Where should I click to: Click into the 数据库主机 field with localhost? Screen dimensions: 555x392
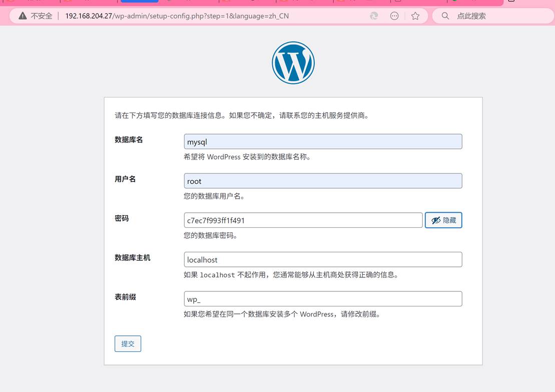click(323, 259)
